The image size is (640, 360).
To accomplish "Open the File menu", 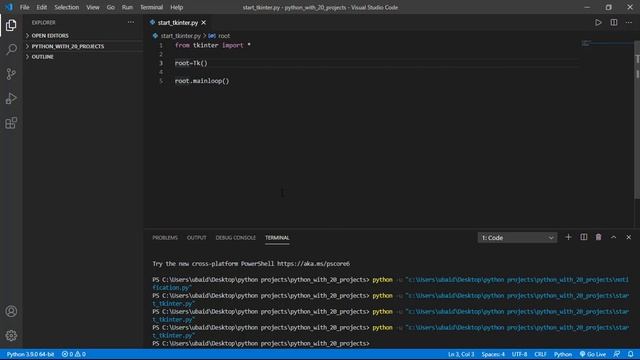I will click(x=24, y=7).
